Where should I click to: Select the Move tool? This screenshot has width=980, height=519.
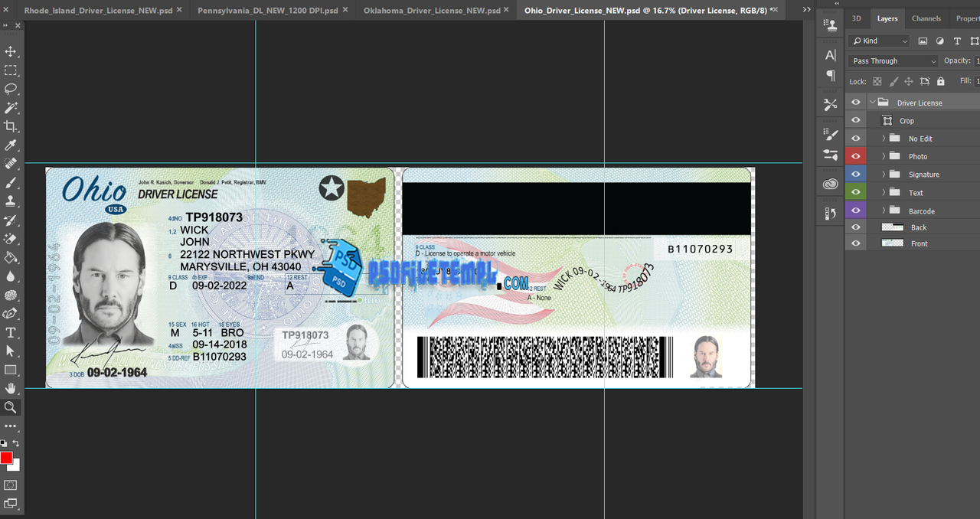click(x=11, y=51)
